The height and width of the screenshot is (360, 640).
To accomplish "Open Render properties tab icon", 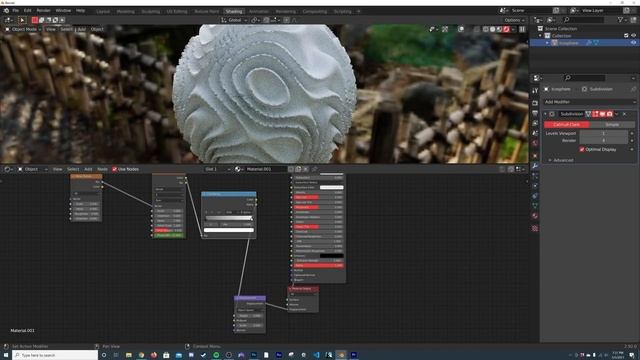I will 535,102.
